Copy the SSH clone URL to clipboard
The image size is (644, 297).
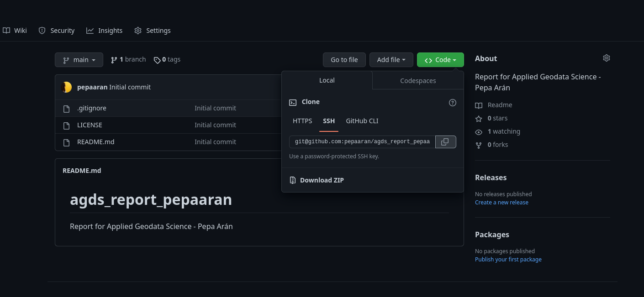coord(446,142)
